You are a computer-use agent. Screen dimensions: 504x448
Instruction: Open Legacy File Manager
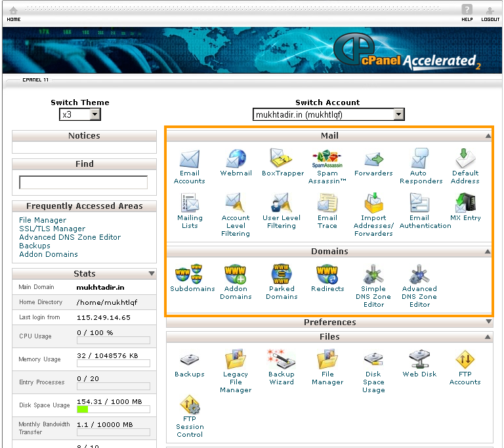(x=236, y=359)
